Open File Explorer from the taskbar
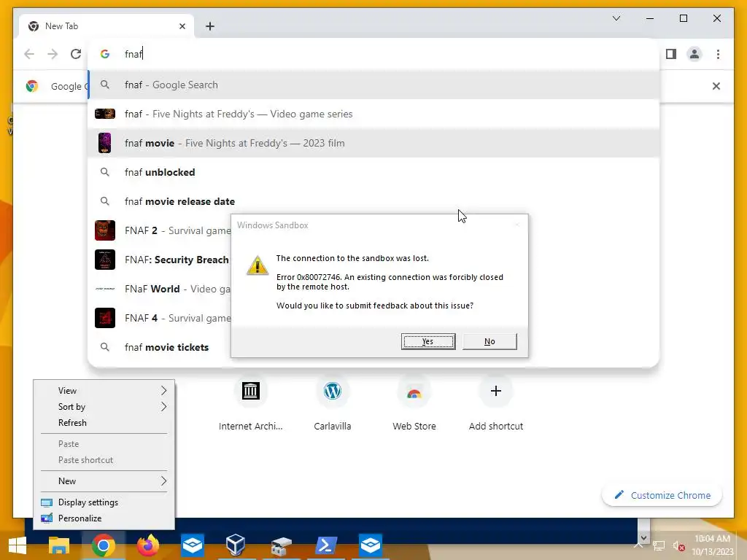The width and height of the screenshot is (747, 560). pyautogui.click(x=59, y=545)
